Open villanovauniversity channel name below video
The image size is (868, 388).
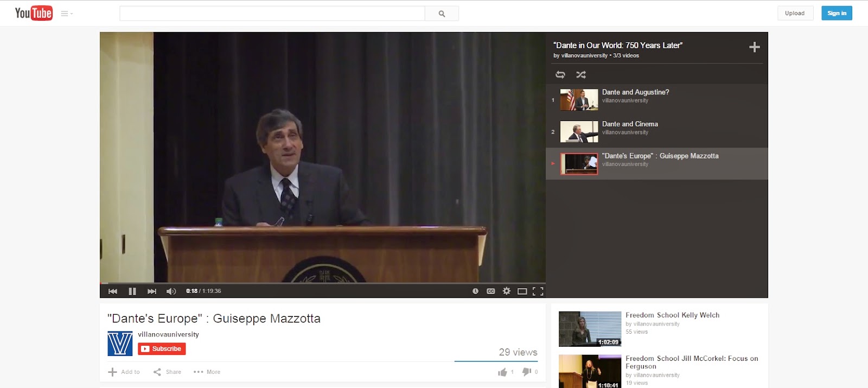168,334
